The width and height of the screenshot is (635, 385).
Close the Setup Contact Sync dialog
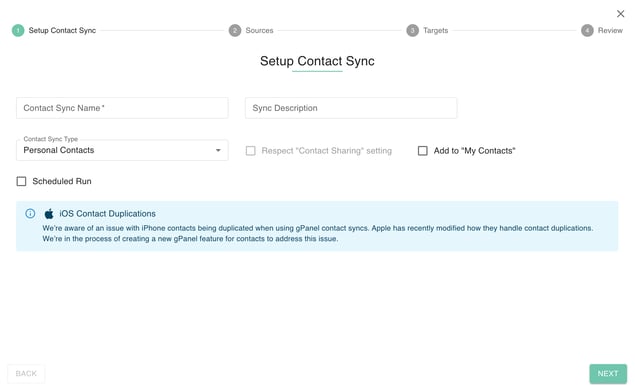[620, 14]
